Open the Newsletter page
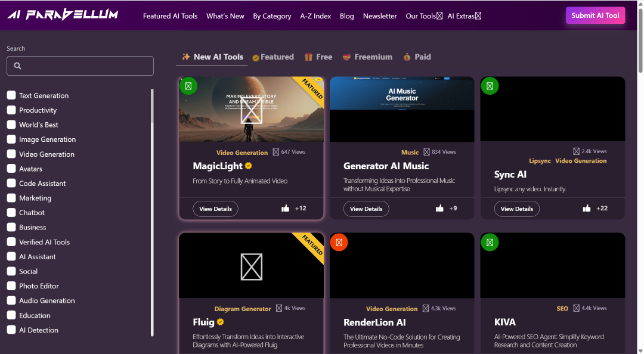Screen dimensions: 644x354 (380, 16)
